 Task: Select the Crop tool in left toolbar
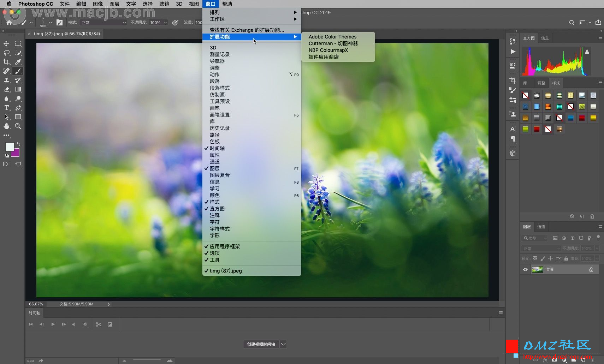pos(6,62)
